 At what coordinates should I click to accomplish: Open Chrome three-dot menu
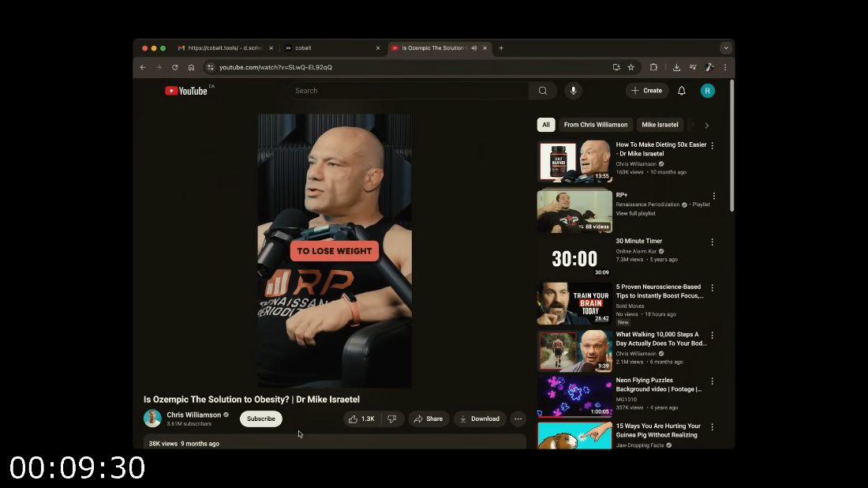725,67
